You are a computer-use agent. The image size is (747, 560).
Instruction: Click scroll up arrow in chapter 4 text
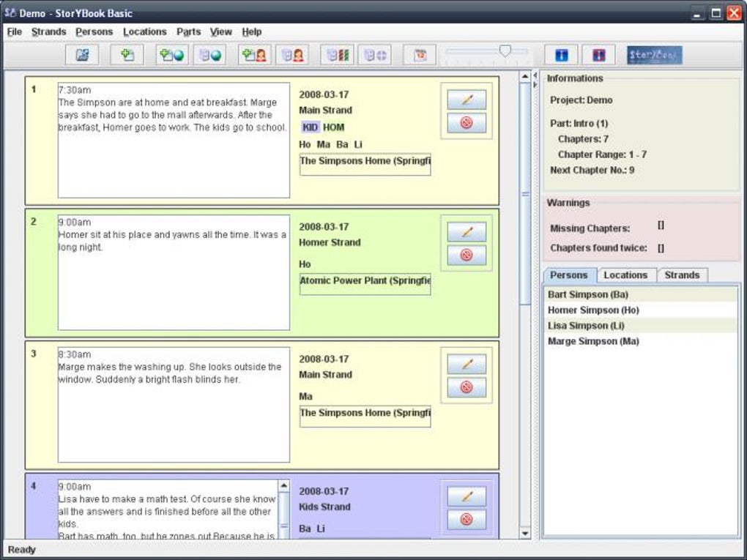pyautogui.click(x=283, y=485)
